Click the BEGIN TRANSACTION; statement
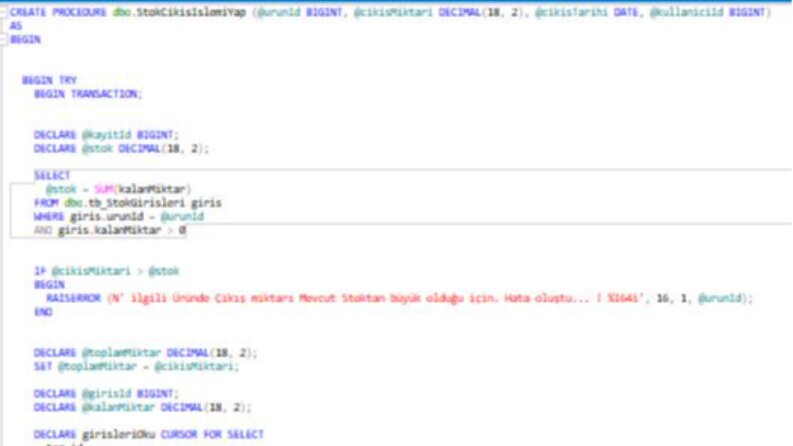Screen dimensions: 793x446 tap(89, 94)
